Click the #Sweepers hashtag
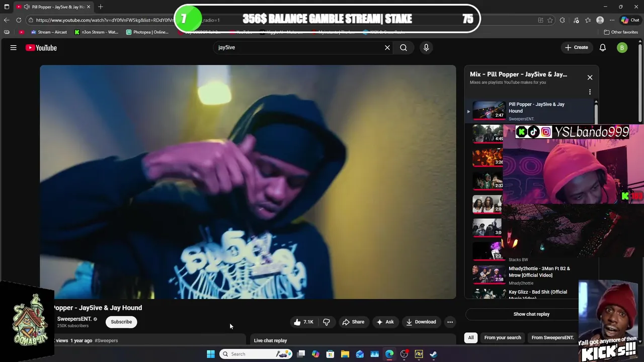 (x=106, y=340)
